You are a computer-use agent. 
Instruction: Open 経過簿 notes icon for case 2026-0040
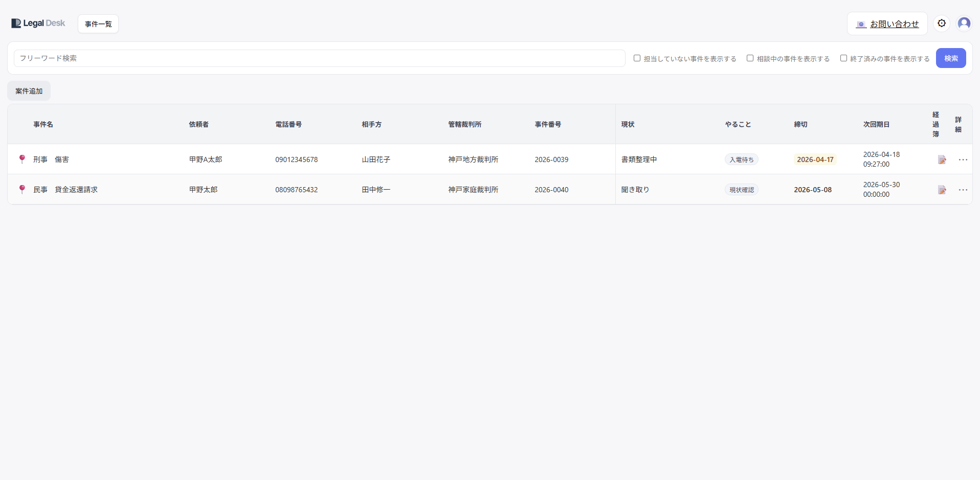tap(942, 190)
